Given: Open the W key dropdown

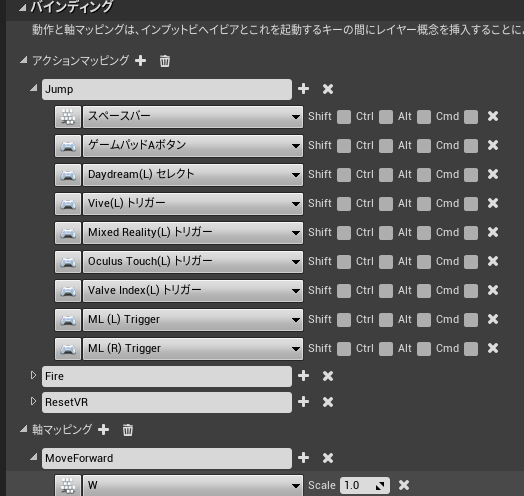Looking at the screenshot, I should pyautogui.click(x=193, y=485).
